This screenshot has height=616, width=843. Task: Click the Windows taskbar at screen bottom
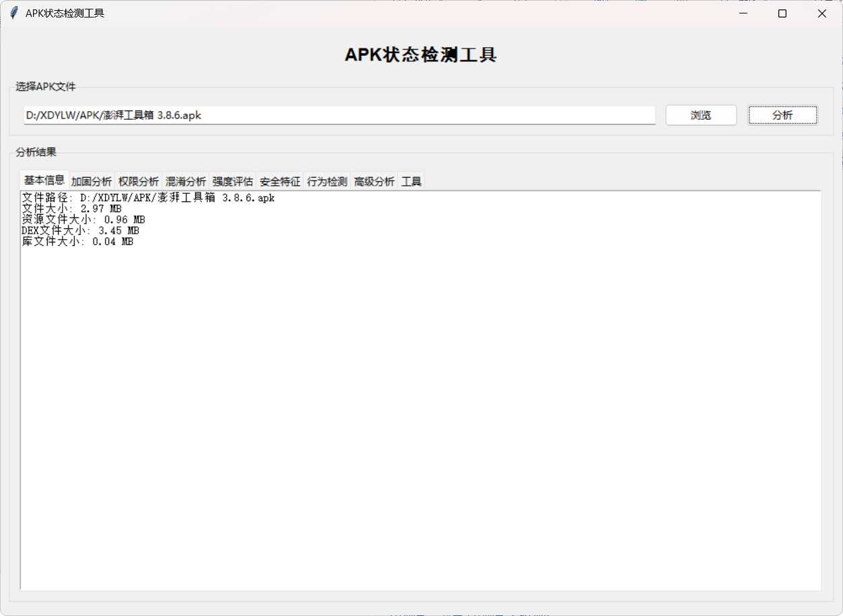click(421, 611)
